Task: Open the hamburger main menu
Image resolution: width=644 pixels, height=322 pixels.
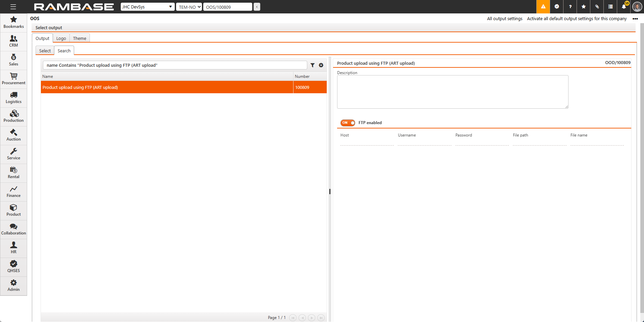Action: (x=13, y=7)
